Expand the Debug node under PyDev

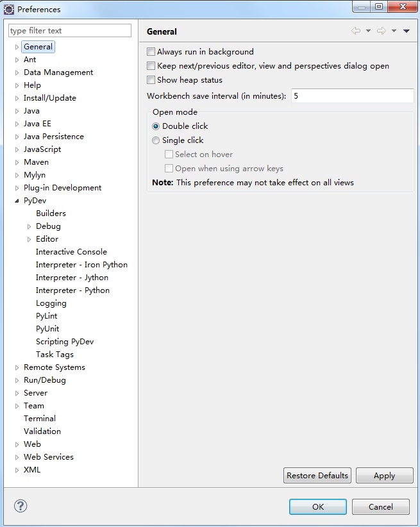click(29, 226)
